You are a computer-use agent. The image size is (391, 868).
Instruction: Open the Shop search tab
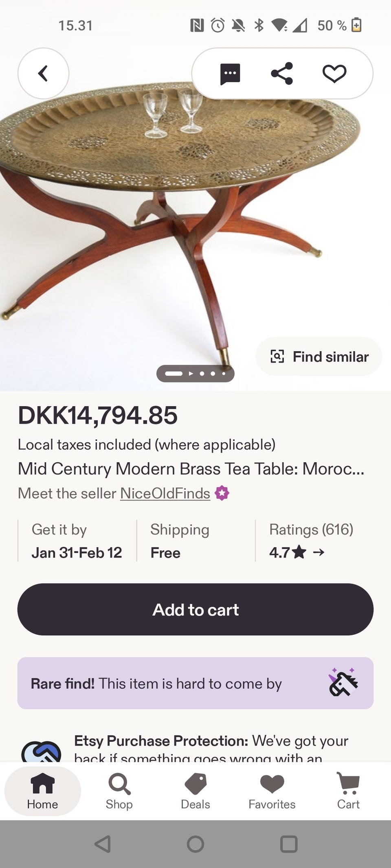[x=119, y=791]
